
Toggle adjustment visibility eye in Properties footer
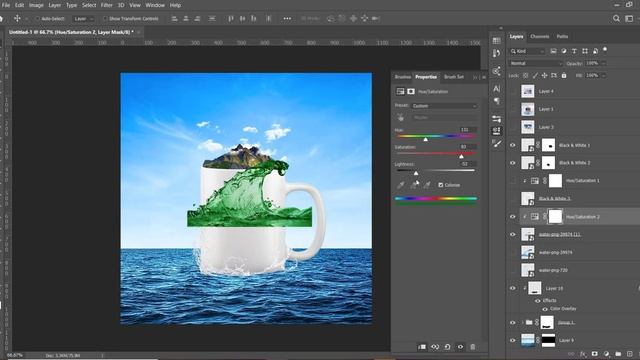(460, 347)
